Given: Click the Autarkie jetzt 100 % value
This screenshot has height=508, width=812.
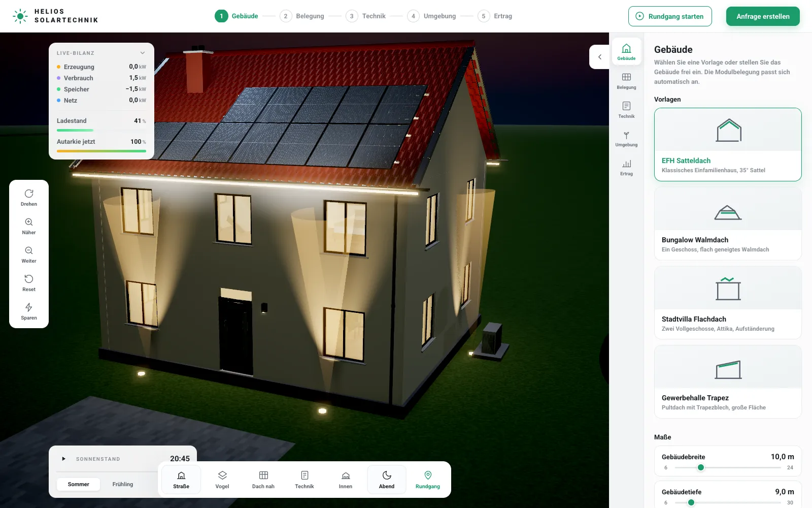Looking at the screenshot, I should click(x=138, y=142).
